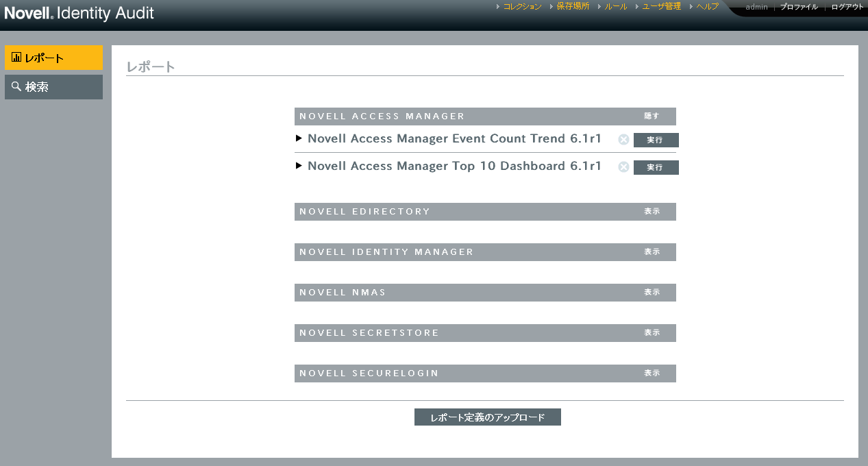The width and height of the screenshot is (868, 466).
Task: Show the Novell eDirectory reports with 表示
Action: [x=652, y=212]
